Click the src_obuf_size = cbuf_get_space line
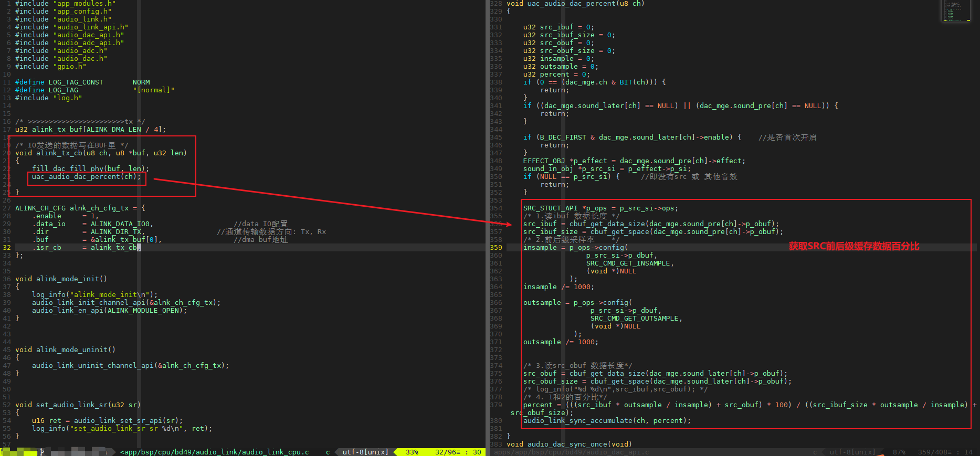 coord(658,381)
